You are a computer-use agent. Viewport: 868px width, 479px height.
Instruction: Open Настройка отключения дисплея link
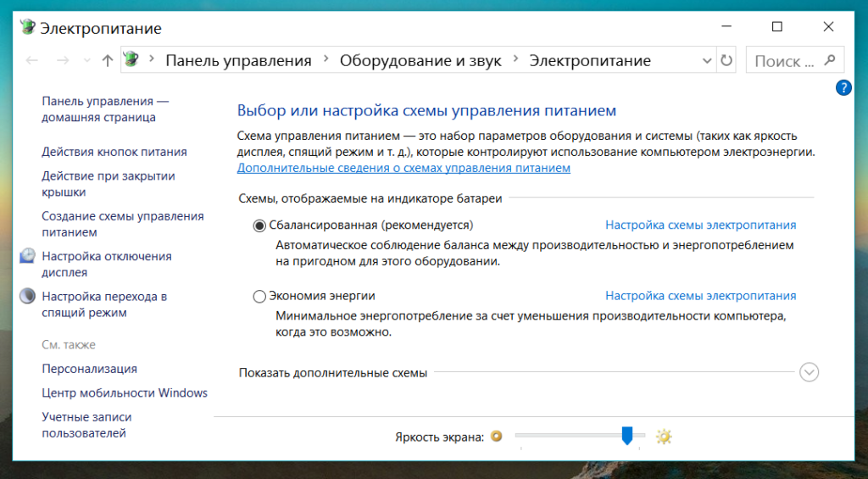(106, 265)
